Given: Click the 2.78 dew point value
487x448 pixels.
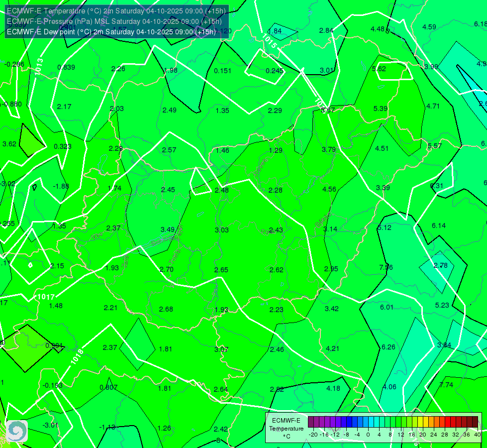Looking at the screenshot, I should (441, 265).
